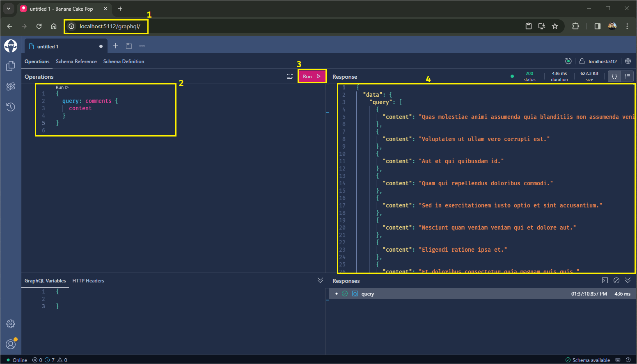Screen dimensions: 637x364
Task: Select the HTTP Headers tab
Action: click(88, 281)
